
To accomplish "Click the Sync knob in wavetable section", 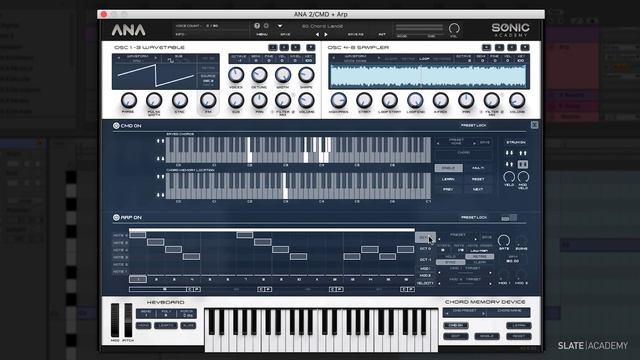I will click(x=180, y=100).
